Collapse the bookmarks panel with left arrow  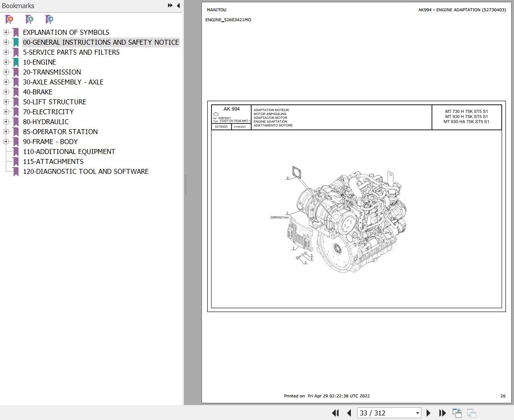[178, 5]
